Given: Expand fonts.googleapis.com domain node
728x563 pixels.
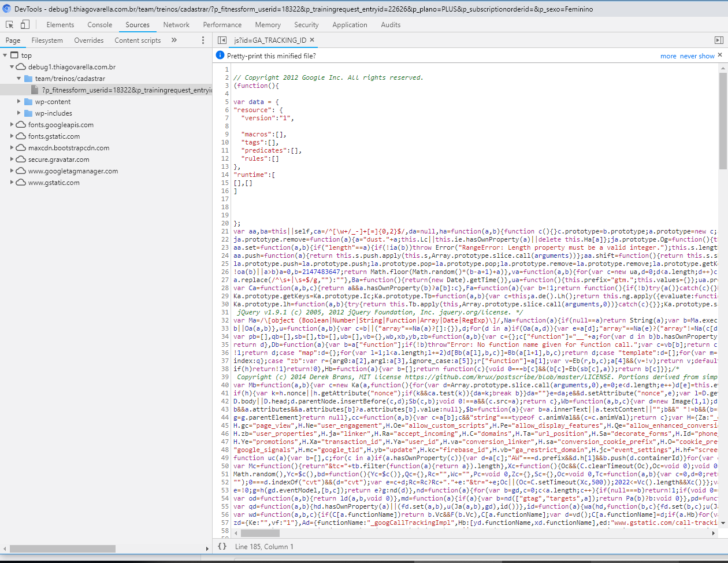Looking at the screenshot, I should pyautogui.click(x=12, y=125).
